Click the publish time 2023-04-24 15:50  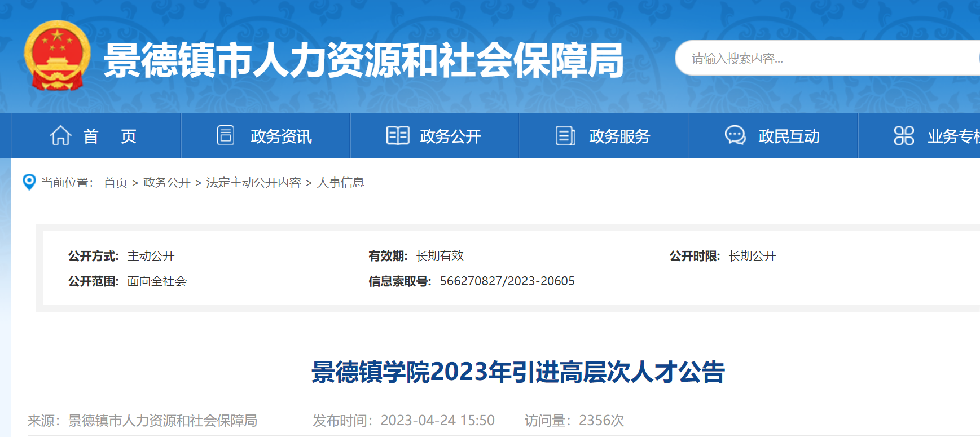click(x=438, y=421)
